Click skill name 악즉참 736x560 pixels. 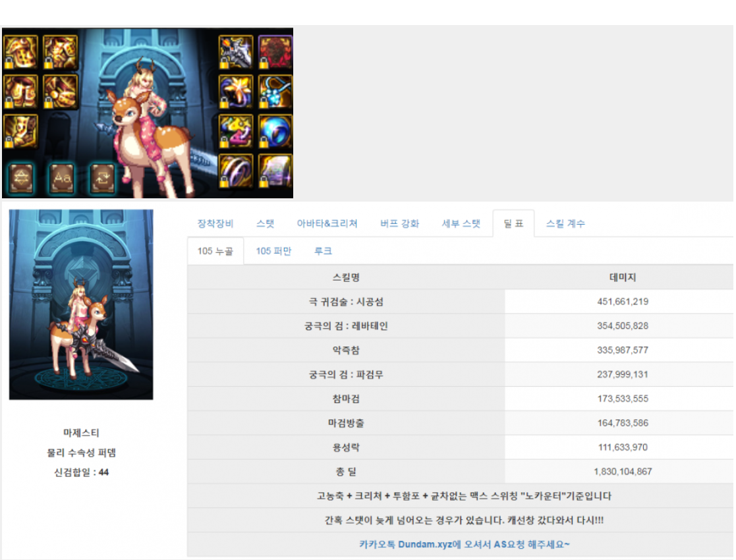[x=347, y=350]
